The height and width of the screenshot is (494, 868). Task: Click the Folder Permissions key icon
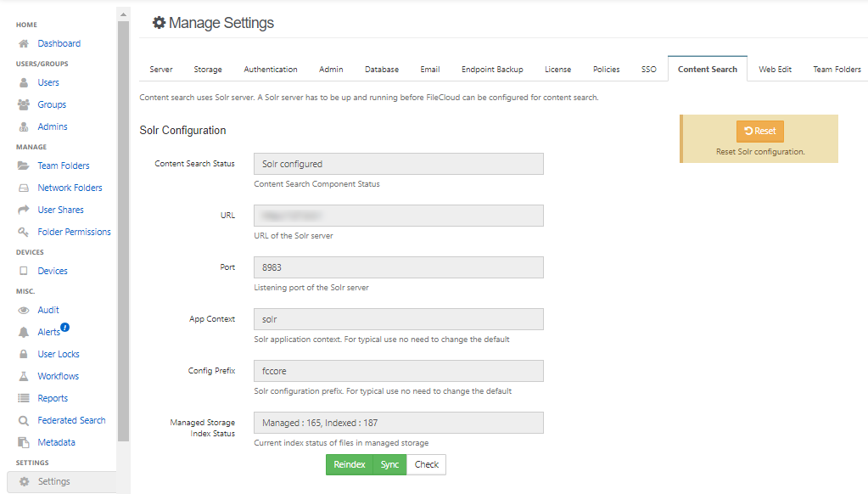coord(23,232)
